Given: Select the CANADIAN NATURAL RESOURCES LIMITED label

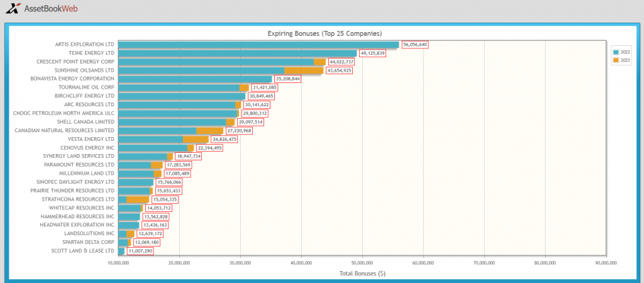Looking at the screenshot, I should pos(65,131).
